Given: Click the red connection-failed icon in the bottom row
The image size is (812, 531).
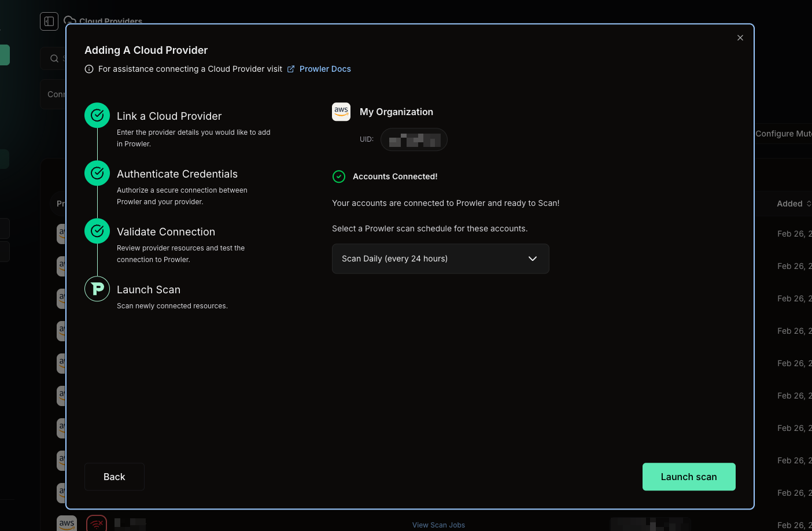Looking at the screenshot, I should click(x=96, y=522).
